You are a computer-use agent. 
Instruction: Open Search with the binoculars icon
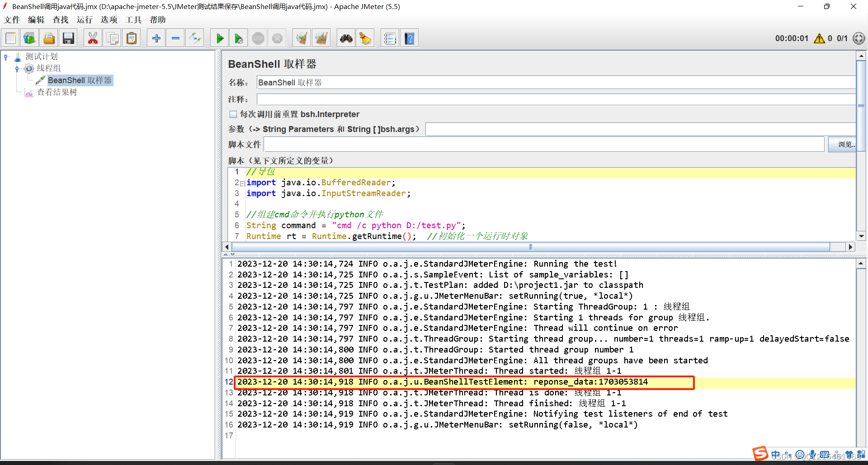click(346, 38)
